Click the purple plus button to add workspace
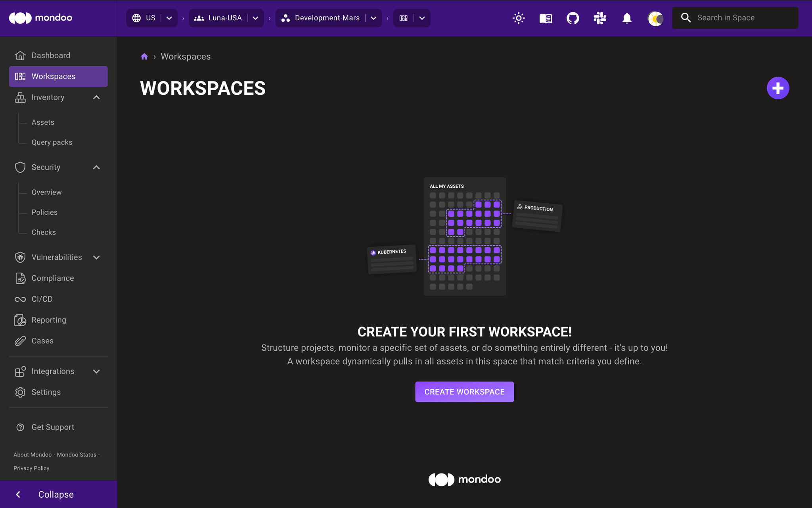This screenshot has height=508, width=812. (x=778, y=88)
